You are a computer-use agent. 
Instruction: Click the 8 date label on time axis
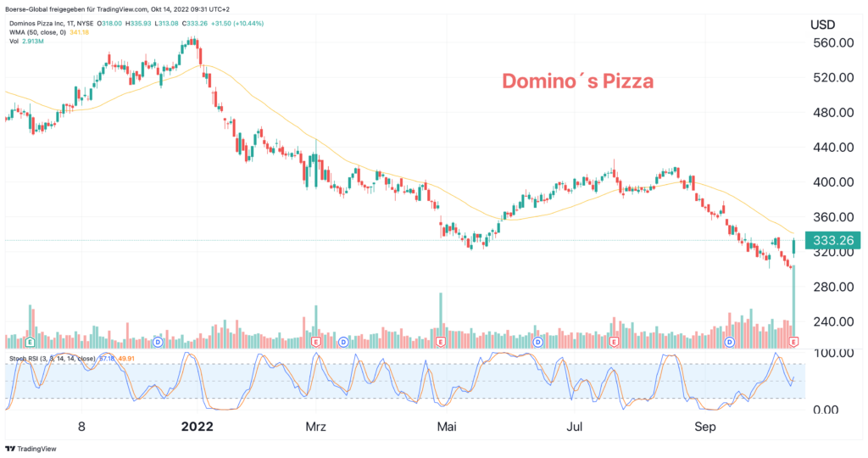click(81, 427)
